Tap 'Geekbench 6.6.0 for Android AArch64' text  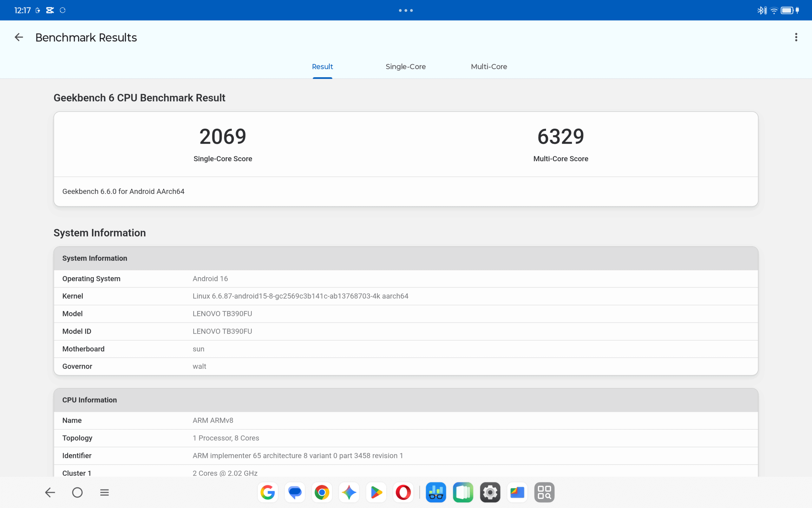123,191
